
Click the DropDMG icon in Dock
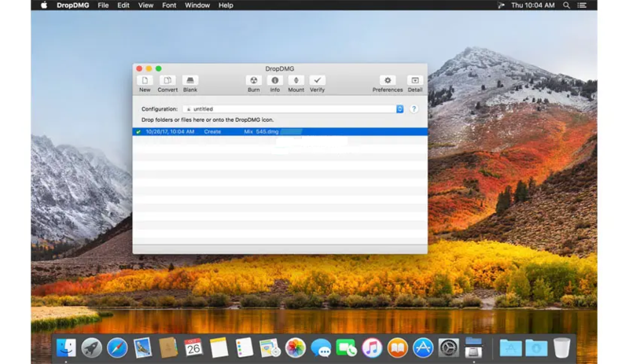pyautogui.click(x=474, y=347)
